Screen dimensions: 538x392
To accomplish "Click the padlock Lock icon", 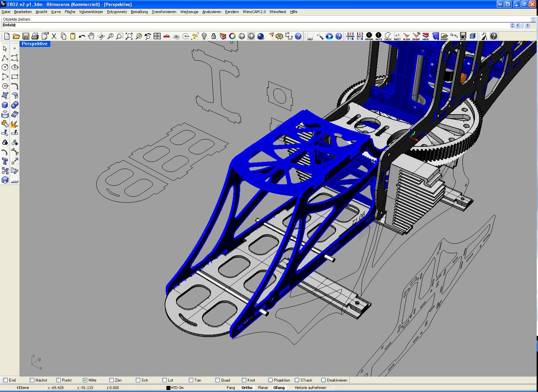I will click(213, 36).
